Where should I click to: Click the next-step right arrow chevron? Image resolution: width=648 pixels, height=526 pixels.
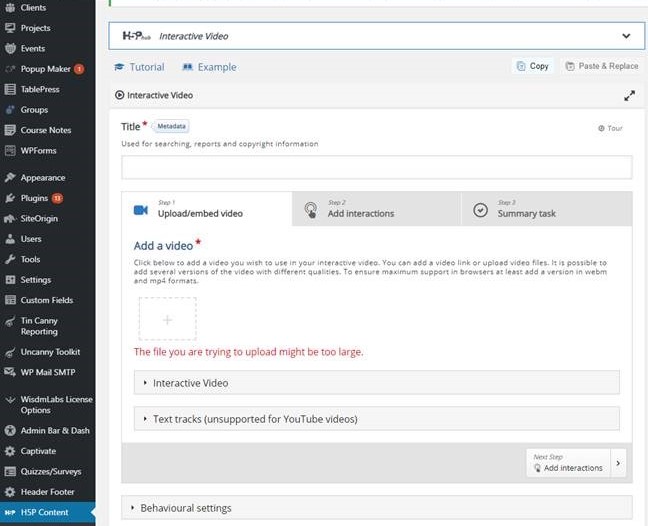618,463
